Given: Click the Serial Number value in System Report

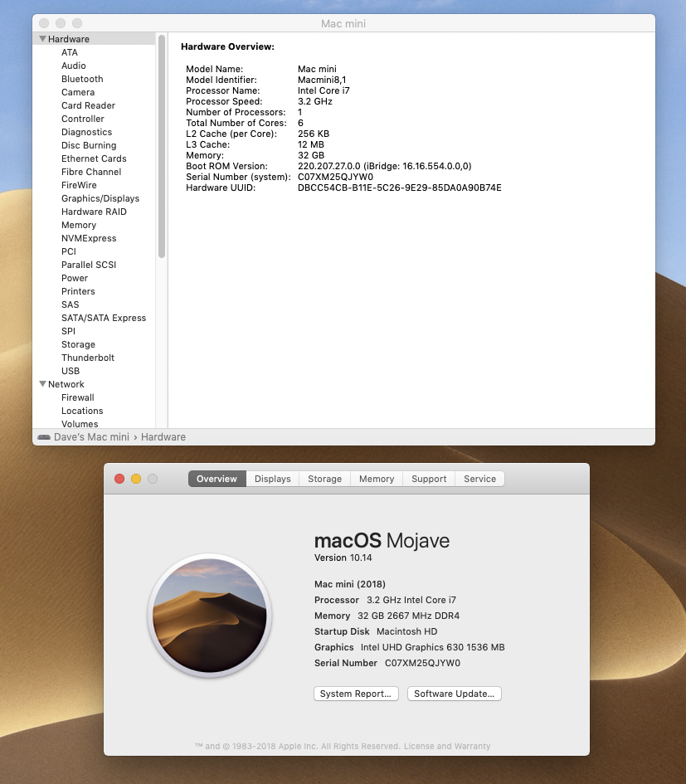Looking at the screenshot, I should 335,177.
